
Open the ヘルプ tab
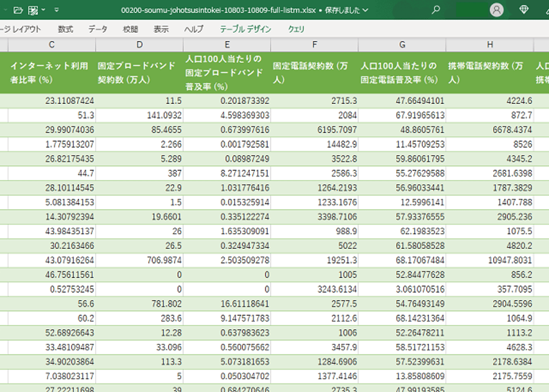(x=194, y=29)
